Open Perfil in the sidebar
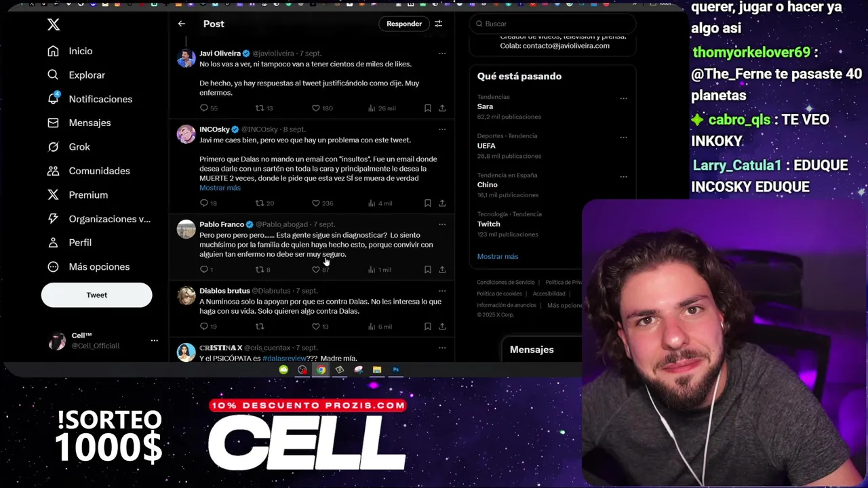Screen dimensions: 868x488 (x=69, y=243)
